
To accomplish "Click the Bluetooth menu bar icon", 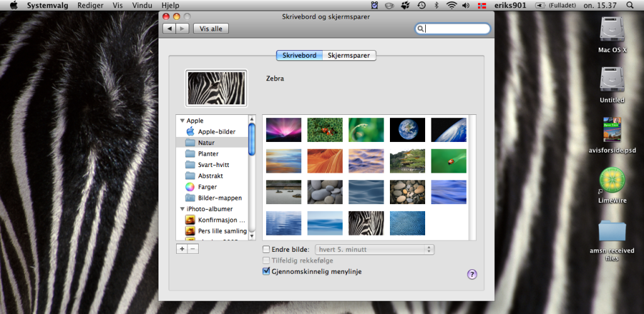I will (x=437, y=5).
